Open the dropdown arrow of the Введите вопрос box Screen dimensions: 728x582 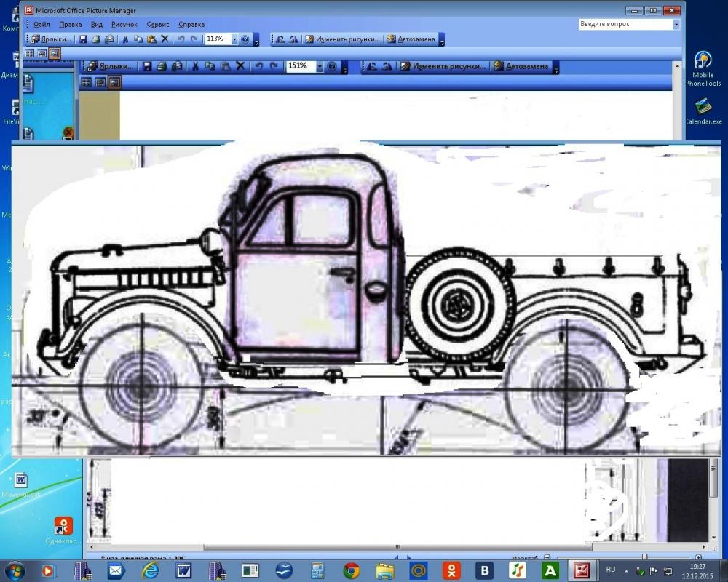click(x=676, y=24)
